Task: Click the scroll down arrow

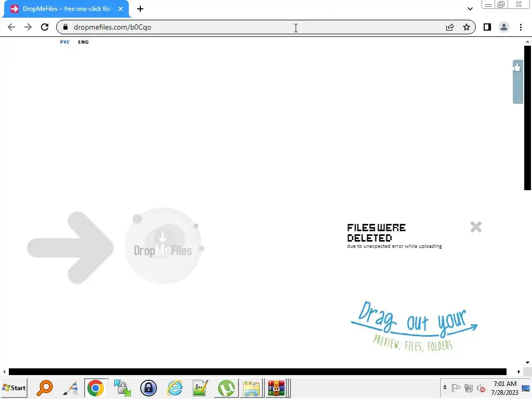Action: click(x=527, y=363)
